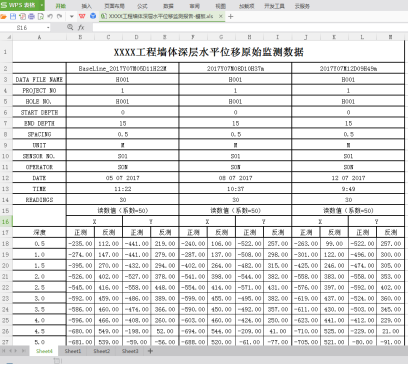Select the column C header
The width and height of the screenshot is (409, 365).
tap(108, 37)
